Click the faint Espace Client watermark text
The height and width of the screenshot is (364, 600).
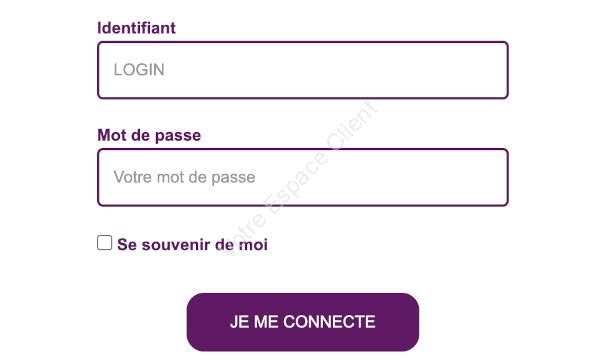[302, 178]
